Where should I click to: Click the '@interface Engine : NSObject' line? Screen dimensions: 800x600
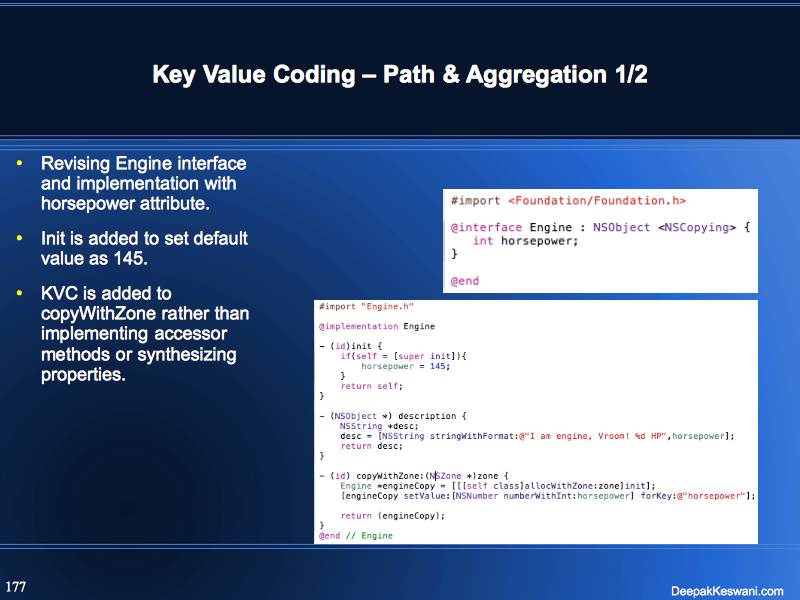pos(600,228)
